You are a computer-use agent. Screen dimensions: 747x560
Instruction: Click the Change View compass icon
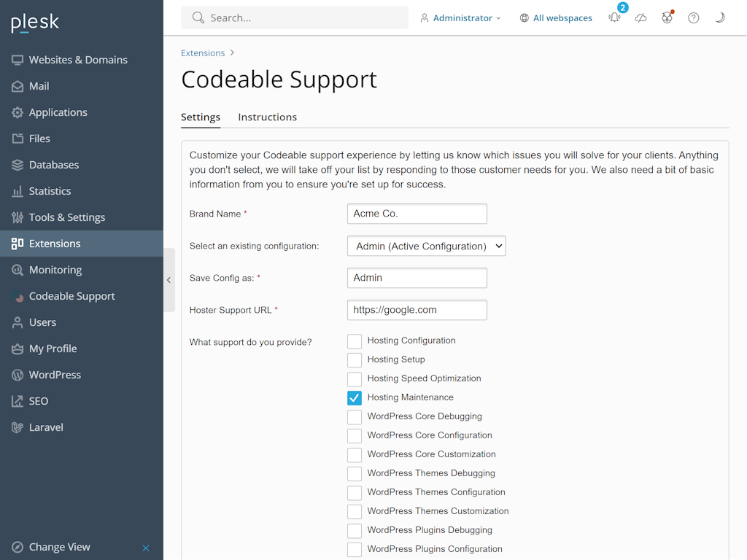(18, 547)
